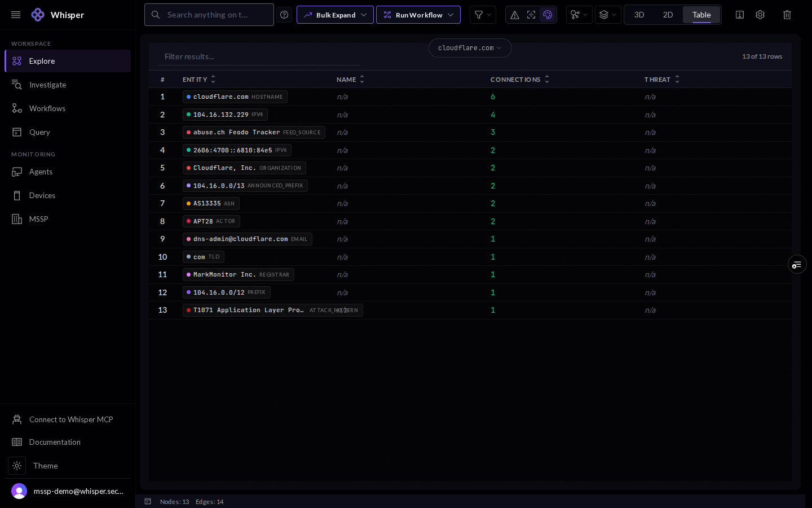Click connections count 4 for 104.16.132.229
Viewport: 812px width, 508px height.
(x=493, y=115)
